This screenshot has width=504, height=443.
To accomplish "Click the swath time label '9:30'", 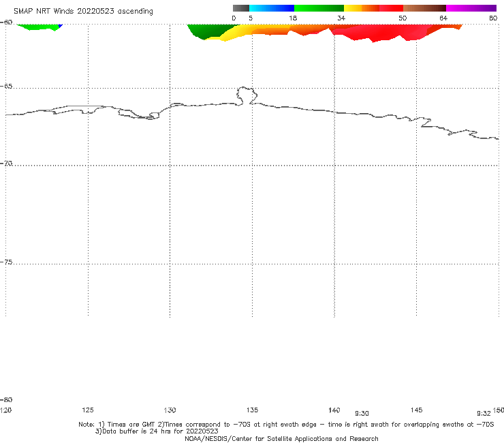I will (362, 414).
